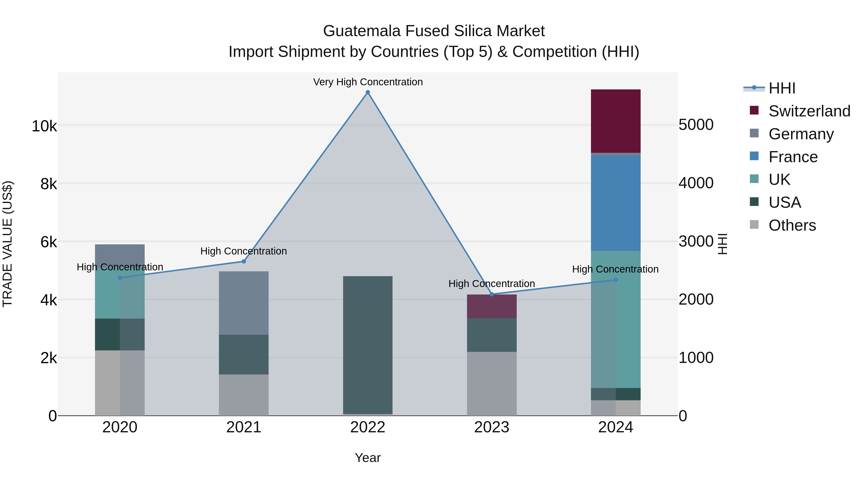Click the 2023 x-axis label
Viewport: 868px width, 488px height.
pos(492,427)
